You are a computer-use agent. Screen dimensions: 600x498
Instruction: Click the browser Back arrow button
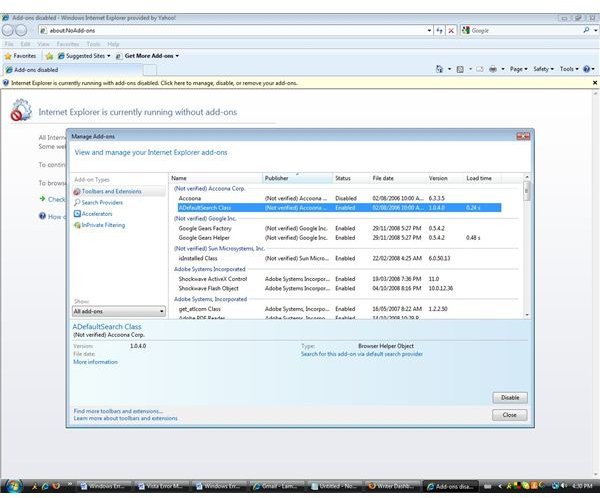pyautogui.click(x=8, y=30)
